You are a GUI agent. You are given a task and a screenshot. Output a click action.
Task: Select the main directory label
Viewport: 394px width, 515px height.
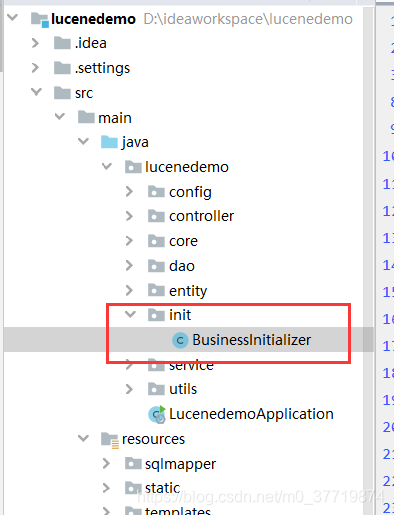coord(115,118)
